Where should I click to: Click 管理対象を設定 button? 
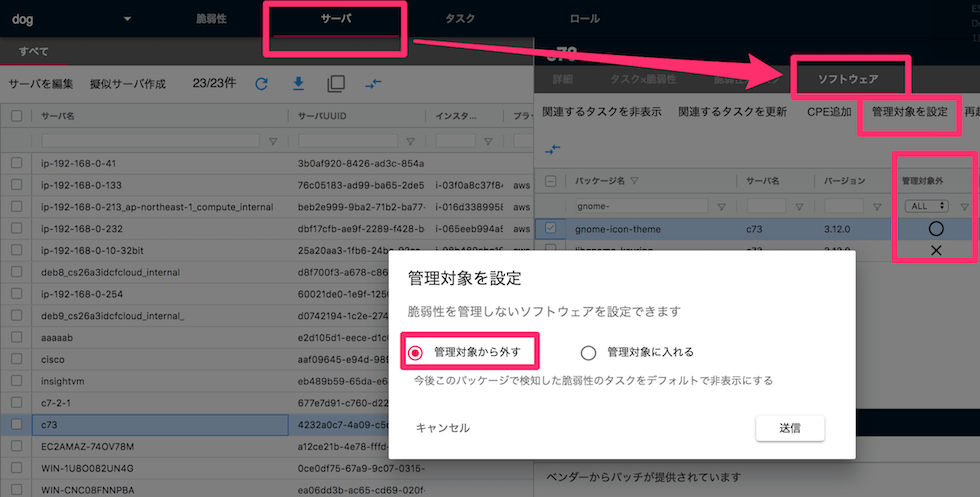pos(909,112)
